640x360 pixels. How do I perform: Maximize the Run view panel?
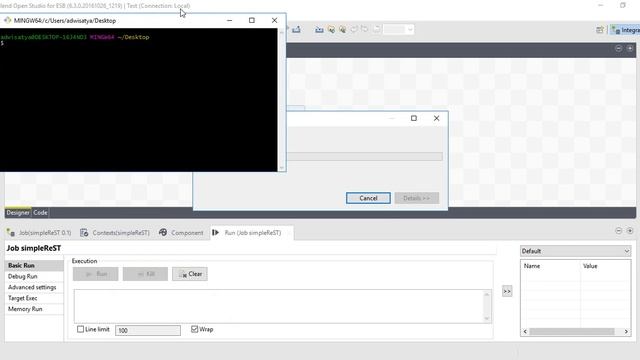coord(630,231)
